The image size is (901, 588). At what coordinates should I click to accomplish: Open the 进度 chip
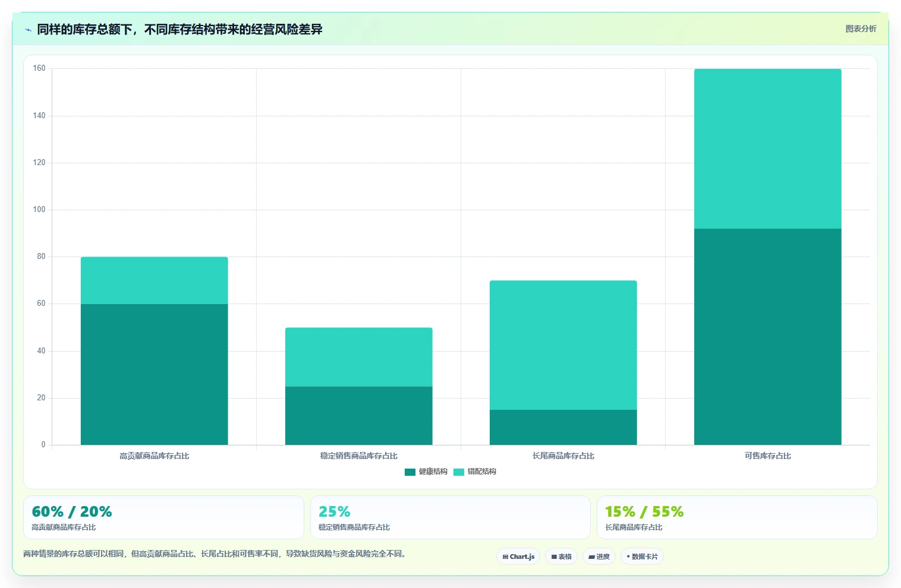point(599,557)
